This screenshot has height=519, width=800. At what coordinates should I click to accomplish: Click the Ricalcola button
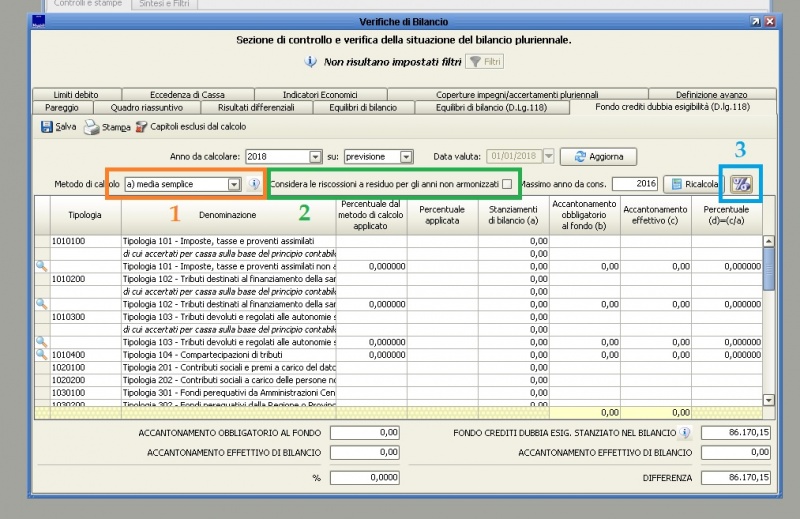[x=693, y=184]
